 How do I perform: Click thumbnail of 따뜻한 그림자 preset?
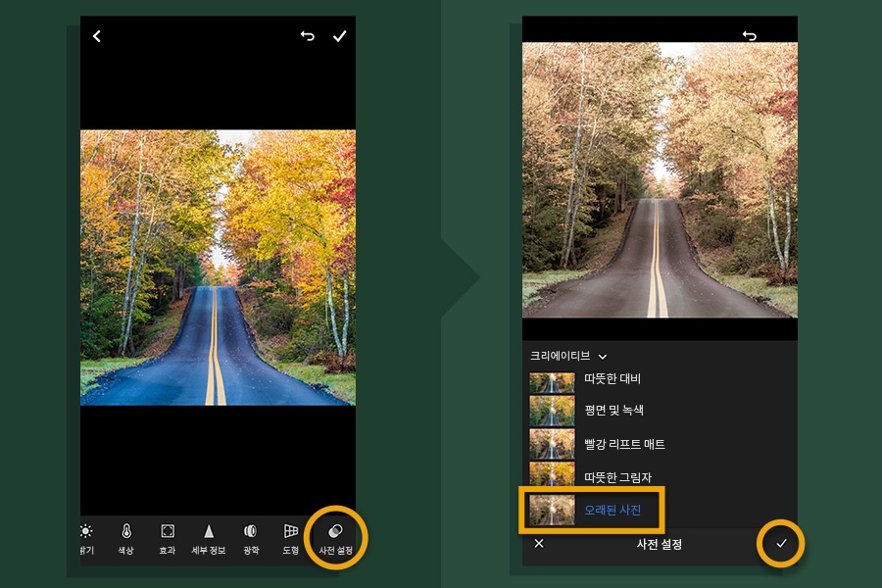pyautogui.click(x=552, y=474)
